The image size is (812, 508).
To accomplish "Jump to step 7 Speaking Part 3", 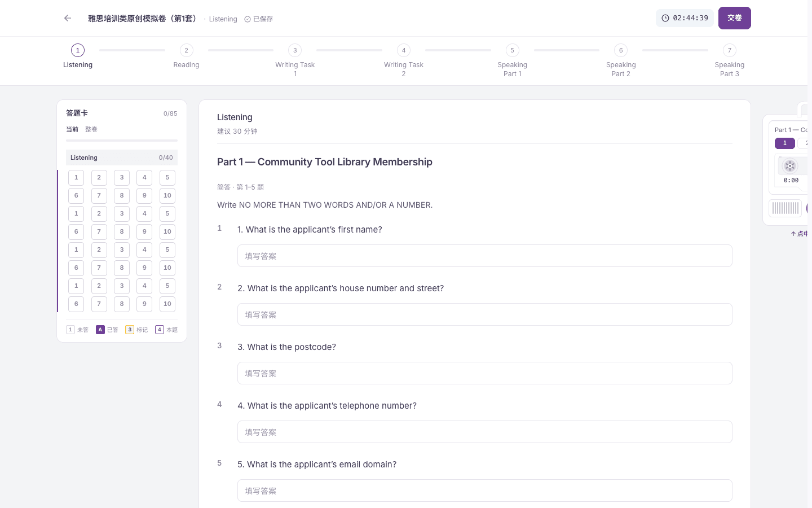I will click(729, 61).
